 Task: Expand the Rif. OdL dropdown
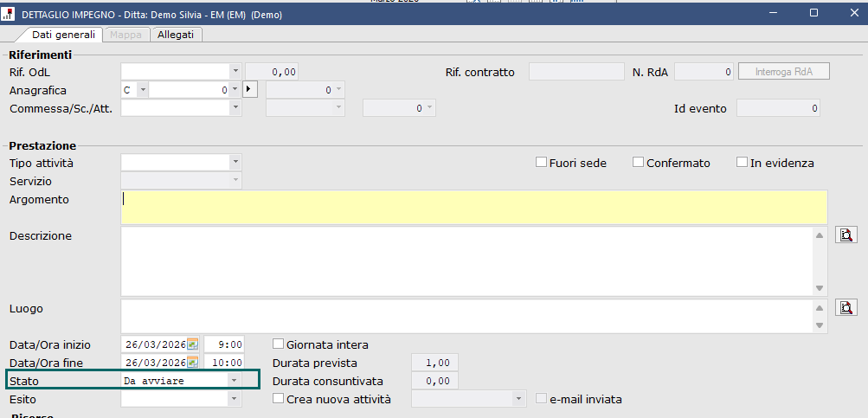pos(235,72)
